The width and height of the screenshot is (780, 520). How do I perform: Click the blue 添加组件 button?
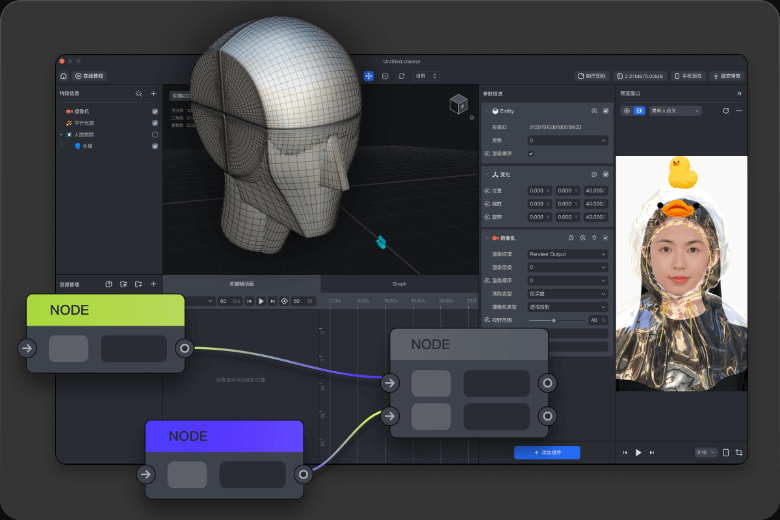point(546,452)
